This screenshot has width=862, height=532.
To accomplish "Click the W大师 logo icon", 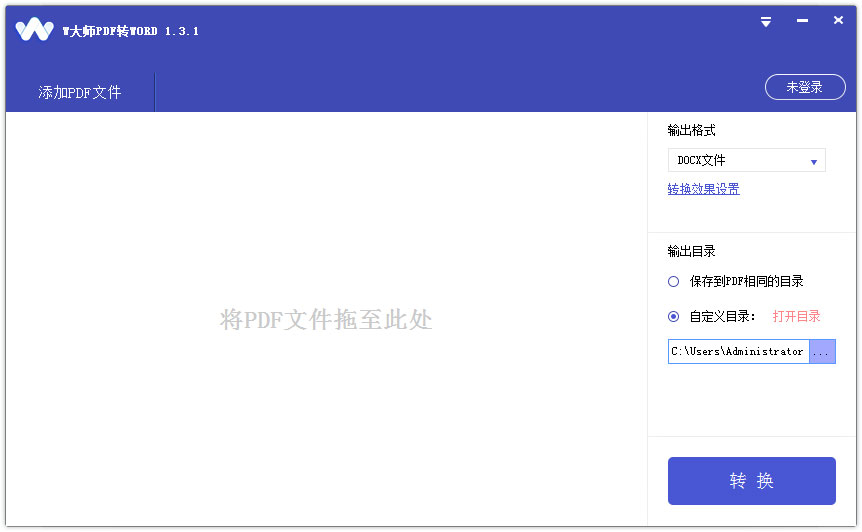I will point(34,30).
